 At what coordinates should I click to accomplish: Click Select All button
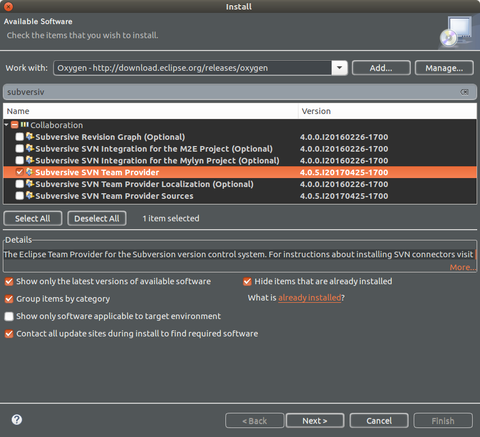point(33,219)
